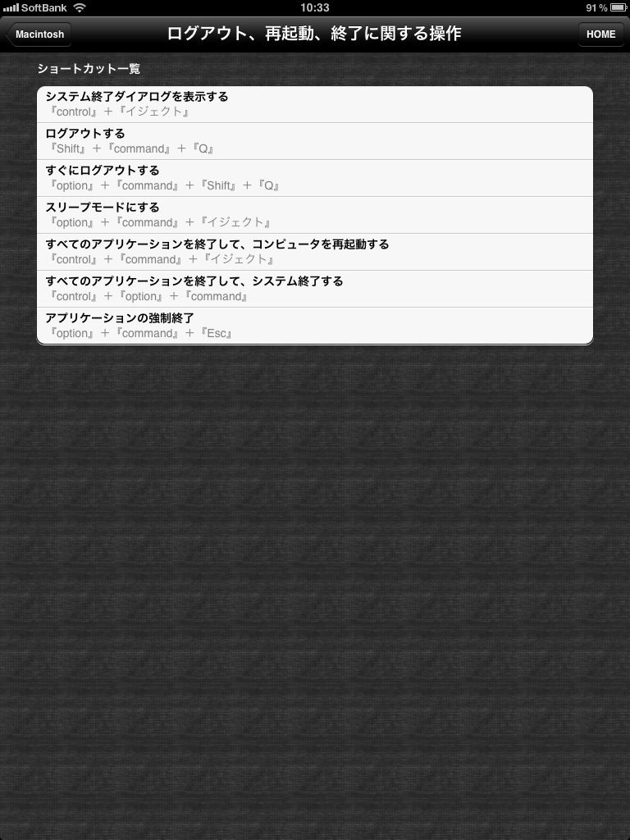Viewport: 630px width, 840px height.
Task: Select the ログアウトする row
Action: tap(315, 141)
